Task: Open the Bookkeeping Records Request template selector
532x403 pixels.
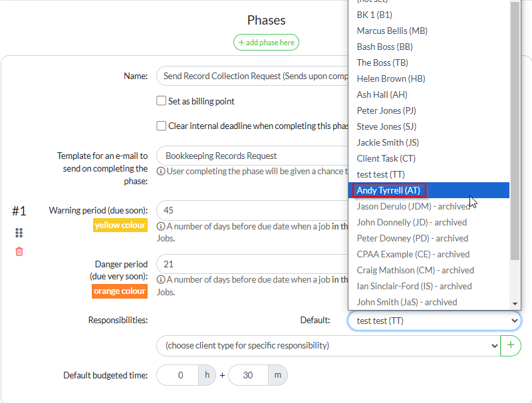Action: [253, 156]
